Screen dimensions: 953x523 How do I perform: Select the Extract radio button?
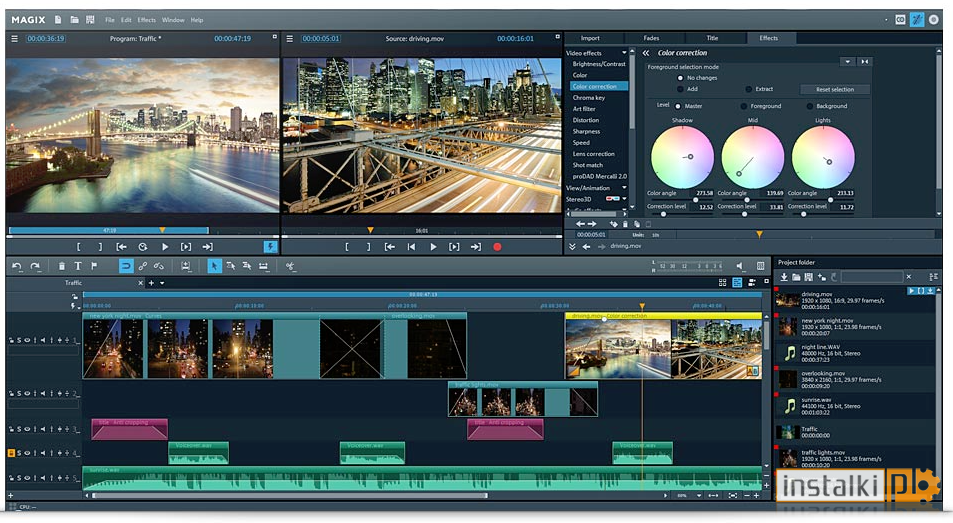click(749, 89)
